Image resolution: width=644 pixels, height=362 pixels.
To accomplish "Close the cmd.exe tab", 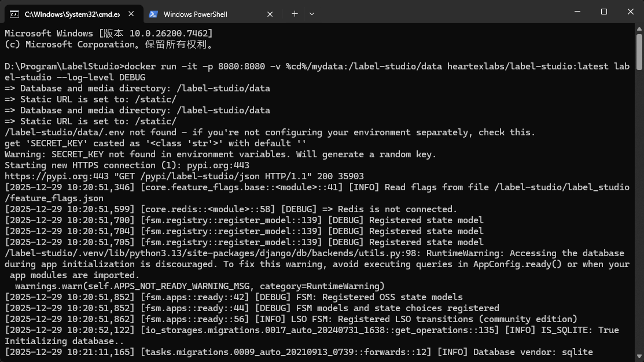I will click(x=130, y=14).
